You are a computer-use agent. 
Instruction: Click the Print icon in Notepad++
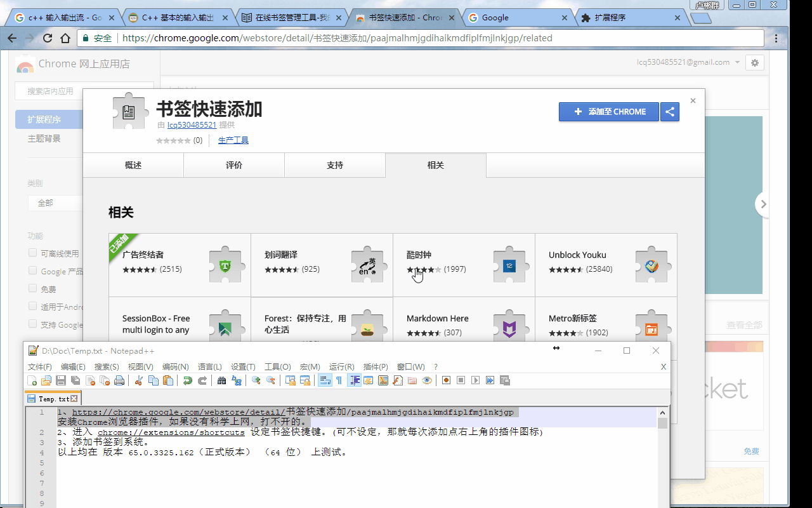coord(119,380)
